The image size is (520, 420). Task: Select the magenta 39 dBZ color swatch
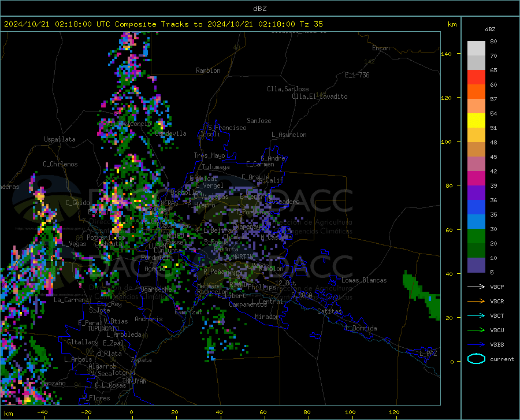point(476,179)
